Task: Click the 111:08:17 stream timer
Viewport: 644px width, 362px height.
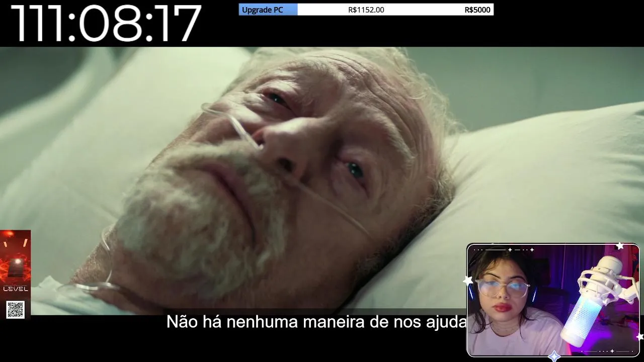Action: 106,23
